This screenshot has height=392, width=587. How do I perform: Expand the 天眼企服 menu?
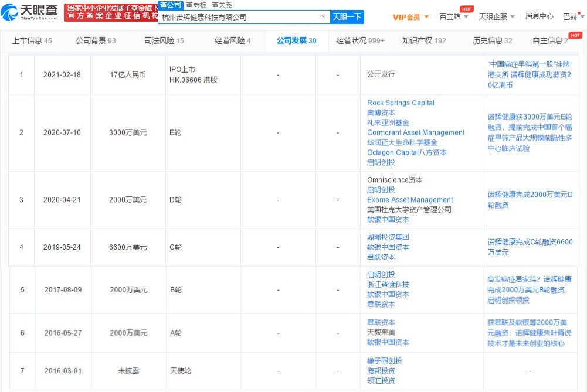497,17
